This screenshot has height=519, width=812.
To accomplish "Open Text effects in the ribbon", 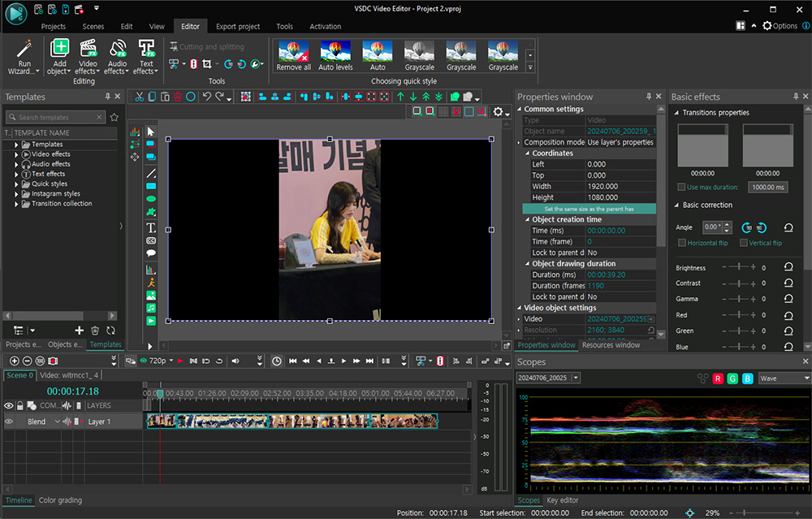I will (x=146, y=49).
